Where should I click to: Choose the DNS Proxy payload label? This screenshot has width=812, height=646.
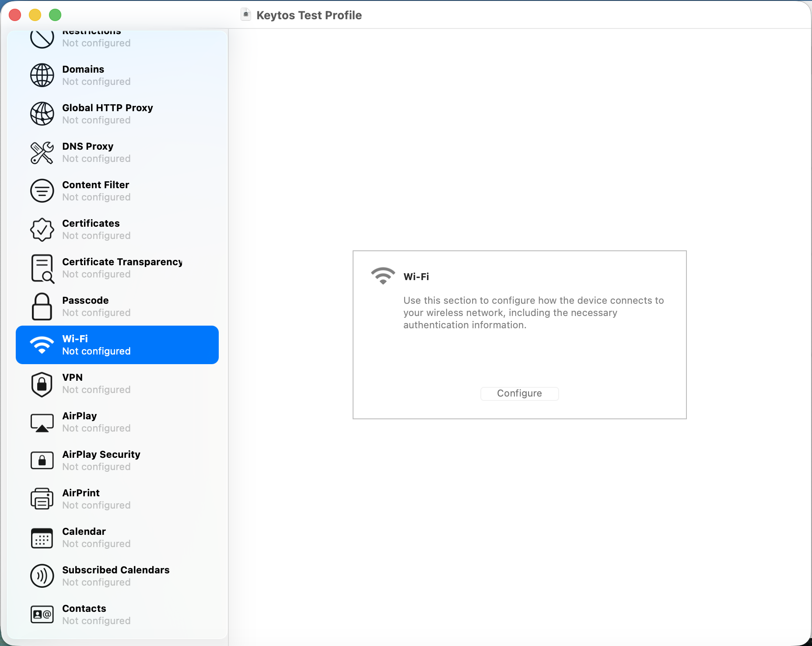[88, 146]
